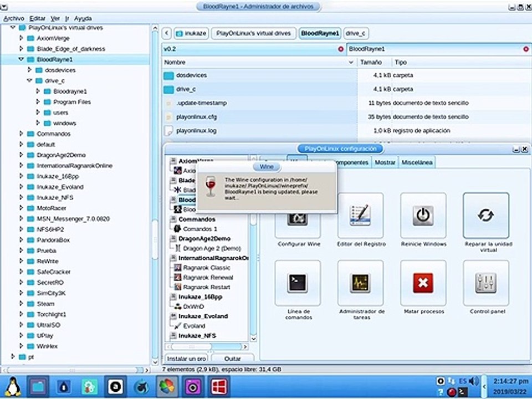Click Reparar la unidad virtual icon
Screen dimensions: 532x399
(486, 216)
